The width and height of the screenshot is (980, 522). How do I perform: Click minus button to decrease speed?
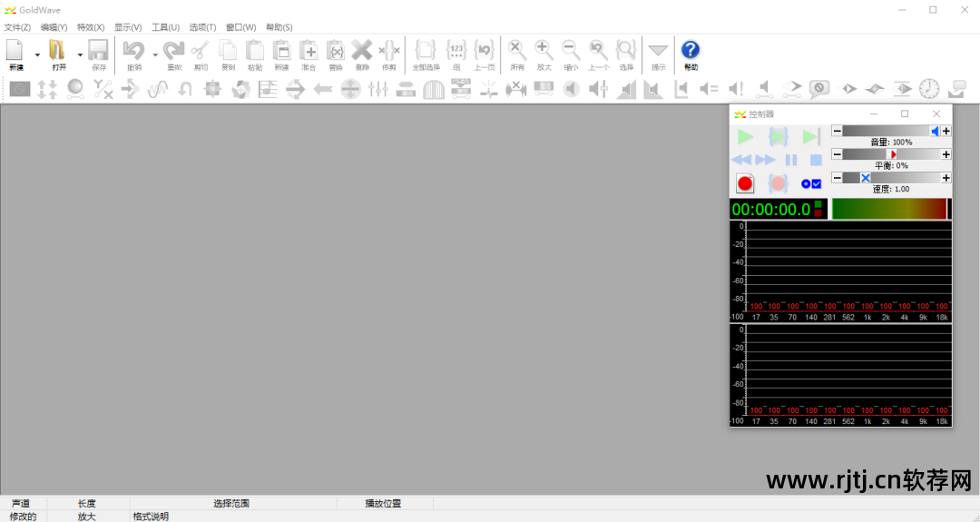[x=837, y=178]
